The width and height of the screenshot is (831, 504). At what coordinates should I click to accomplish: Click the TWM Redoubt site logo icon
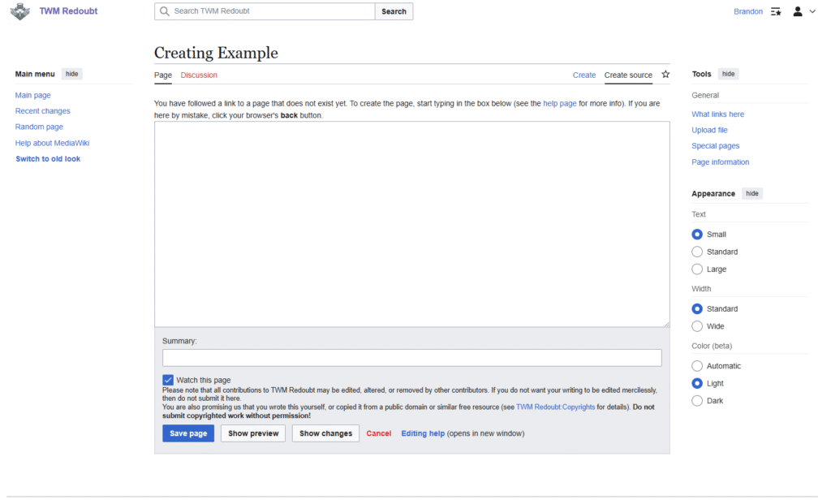20,12
